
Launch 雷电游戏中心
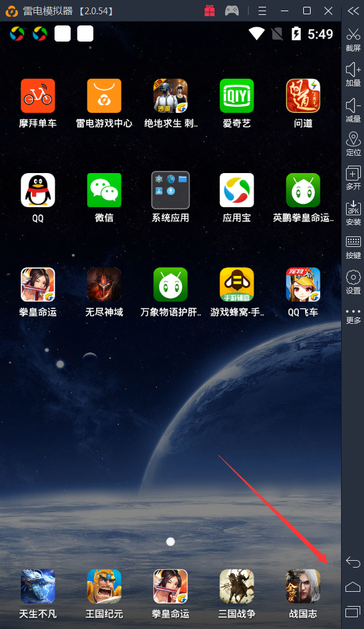pos(104,96)
